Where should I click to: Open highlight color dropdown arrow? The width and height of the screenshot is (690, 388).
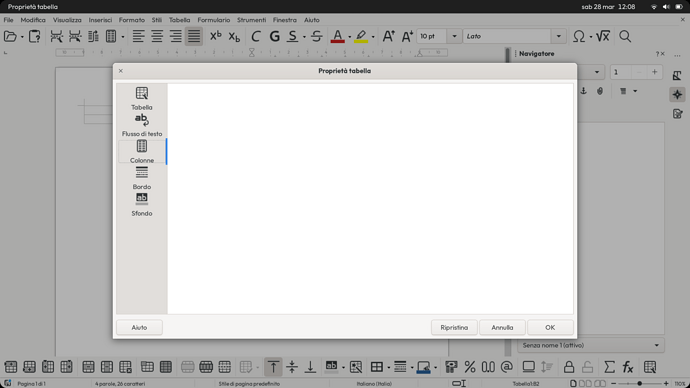pos(373,37)
